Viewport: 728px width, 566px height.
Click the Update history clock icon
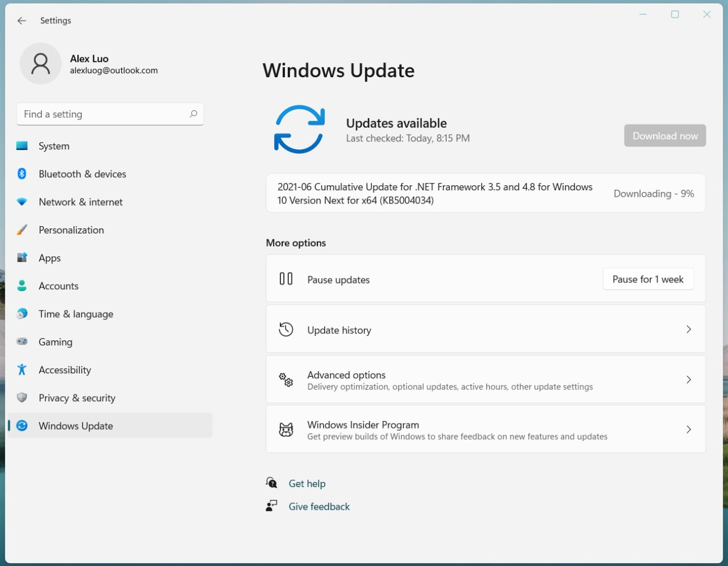286,330
